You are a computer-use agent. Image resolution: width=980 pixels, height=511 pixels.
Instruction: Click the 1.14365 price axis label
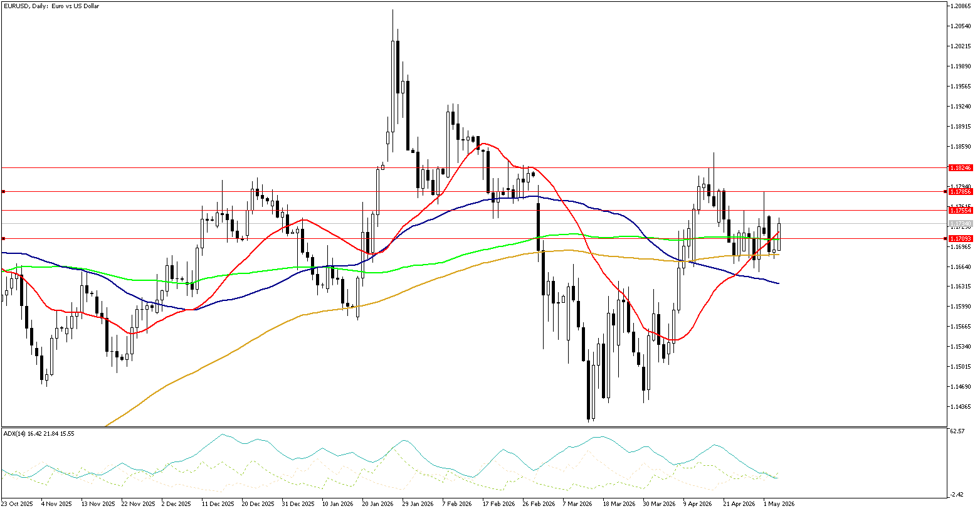click(x=961, y=406)
